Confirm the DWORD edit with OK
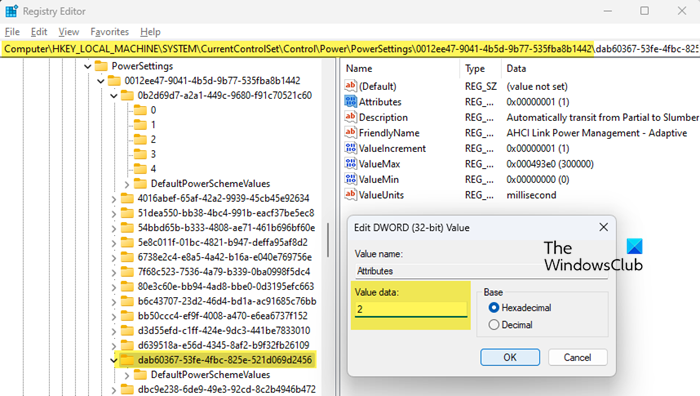This screenshot has height=396, width=700. tap(510, 357)
